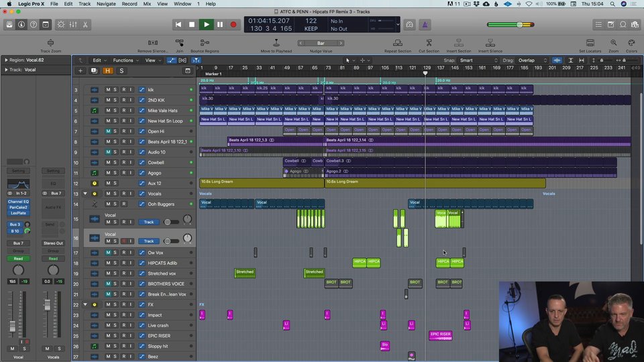Toggle the metronome icon

[x=425, y=25]
